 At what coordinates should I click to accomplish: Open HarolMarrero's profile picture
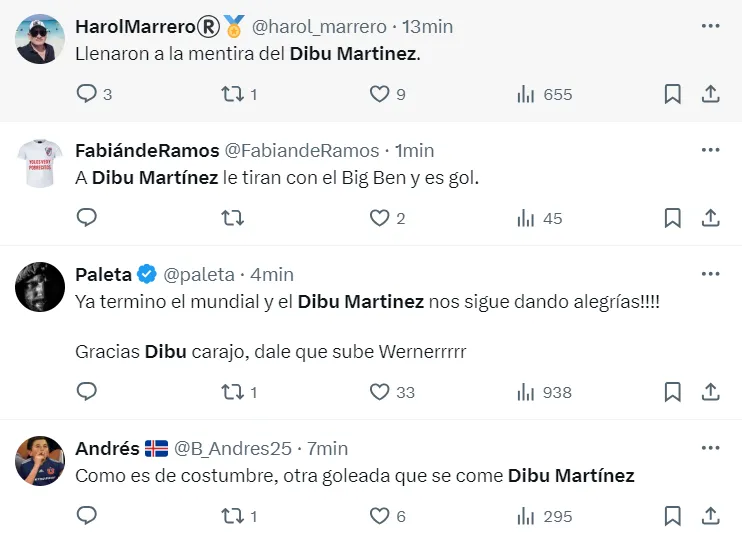pos(40,39)
